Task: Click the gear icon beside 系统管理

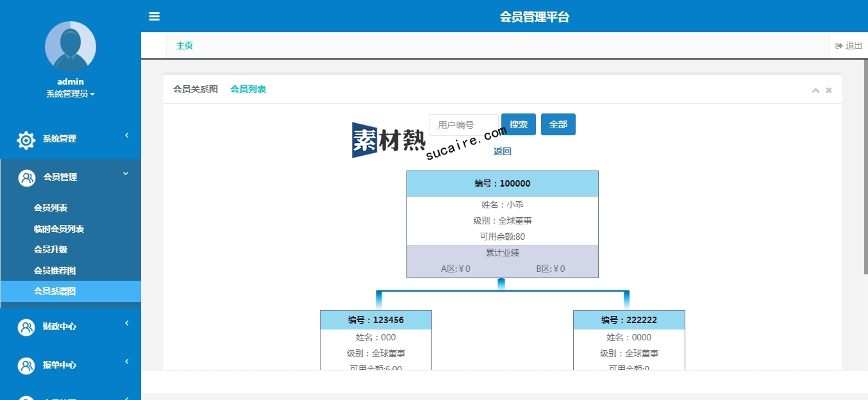Action: point(26,140)
